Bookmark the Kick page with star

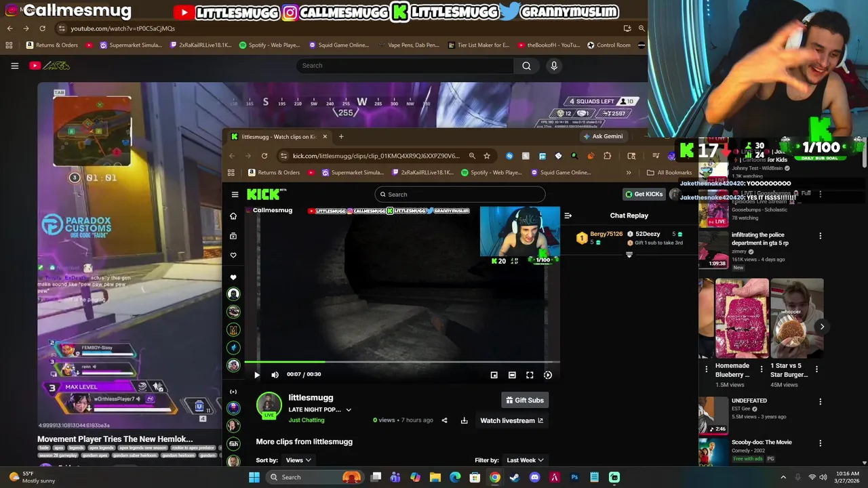487,156
